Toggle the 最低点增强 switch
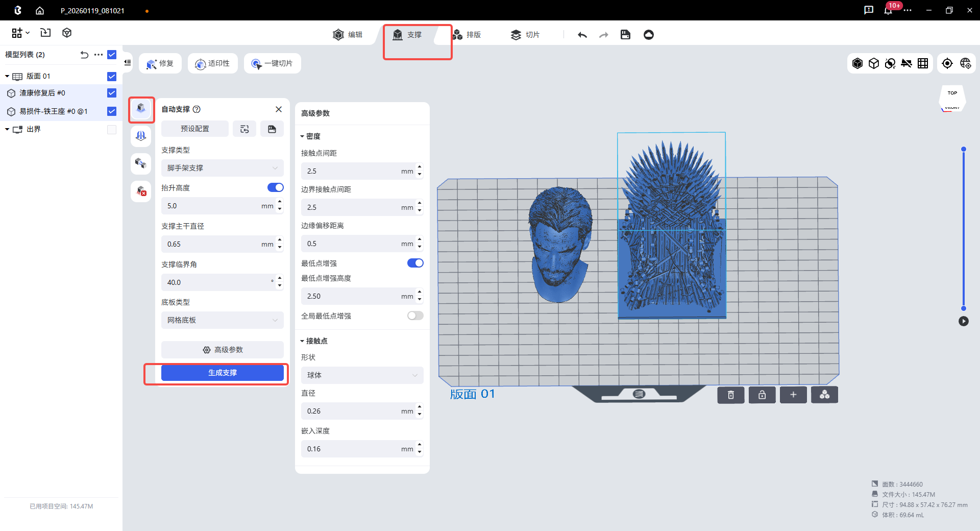 point(415,263)
